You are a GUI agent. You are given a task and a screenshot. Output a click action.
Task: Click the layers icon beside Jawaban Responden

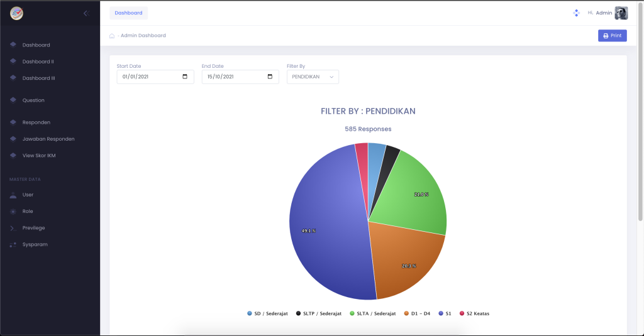pyautogui.click(x=13, y=139)
